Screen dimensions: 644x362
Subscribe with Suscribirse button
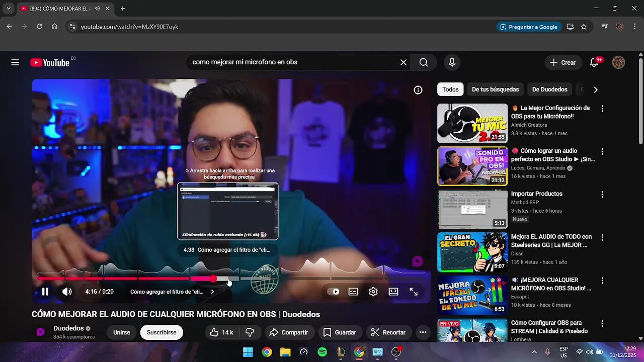(x=162, y=332)
